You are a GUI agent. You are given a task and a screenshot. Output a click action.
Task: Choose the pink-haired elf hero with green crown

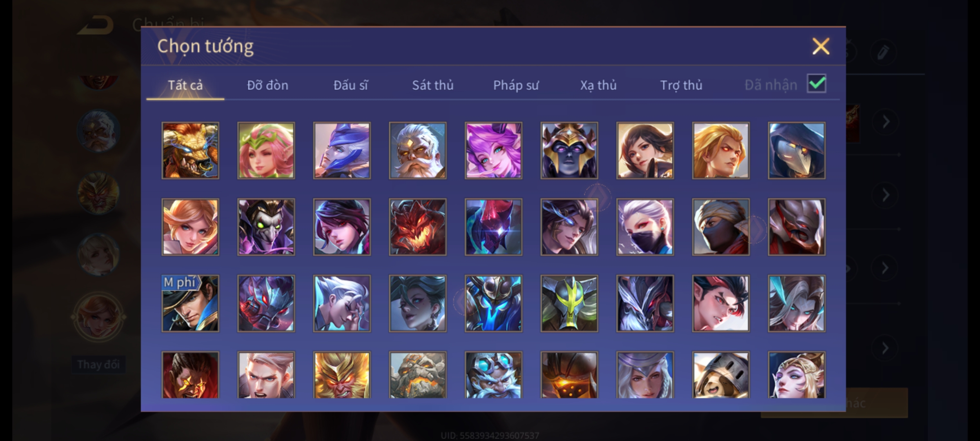pos(266,150)
